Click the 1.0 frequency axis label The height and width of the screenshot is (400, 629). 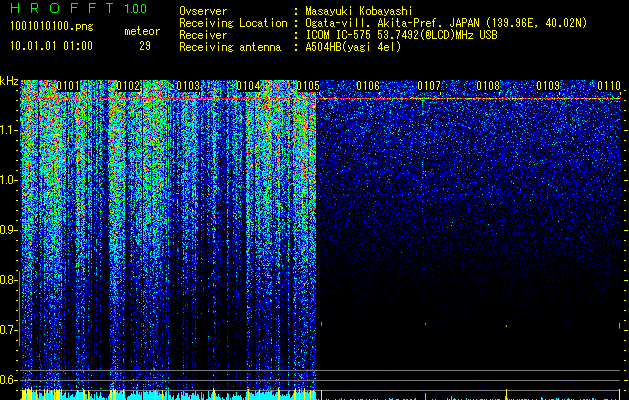(x=8, y=180)
